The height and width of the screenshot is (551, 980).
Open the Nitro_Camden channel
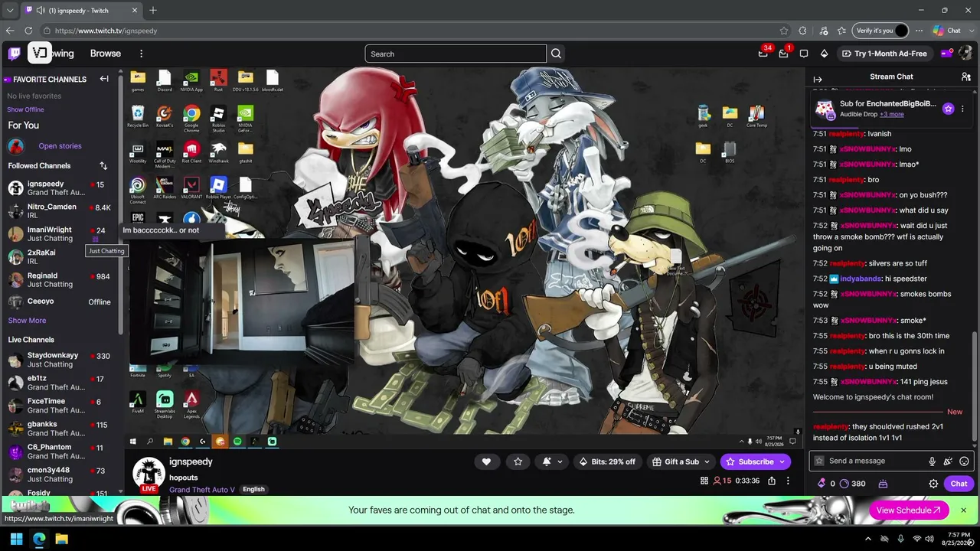60,211
